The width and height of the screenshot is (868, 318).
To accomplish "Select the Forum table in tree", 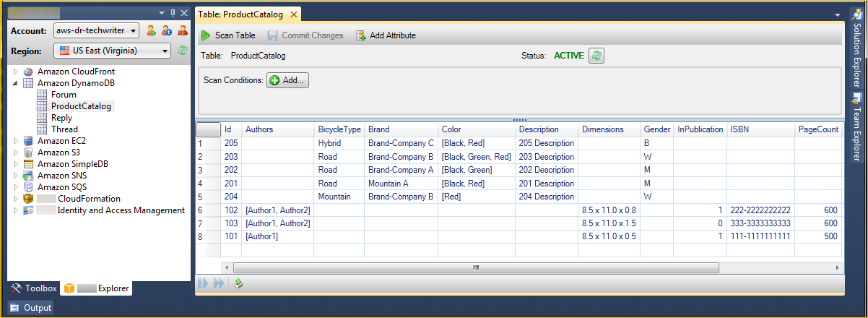I will tap(64, 95).
